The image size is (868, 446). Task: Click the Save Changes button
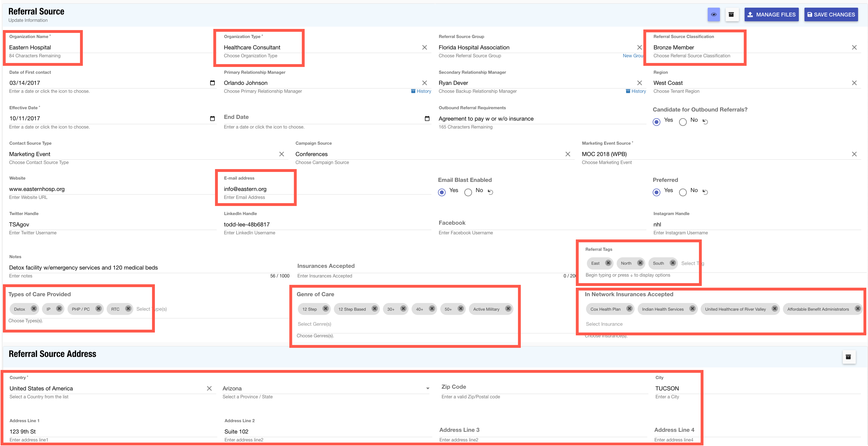[831, 14]
